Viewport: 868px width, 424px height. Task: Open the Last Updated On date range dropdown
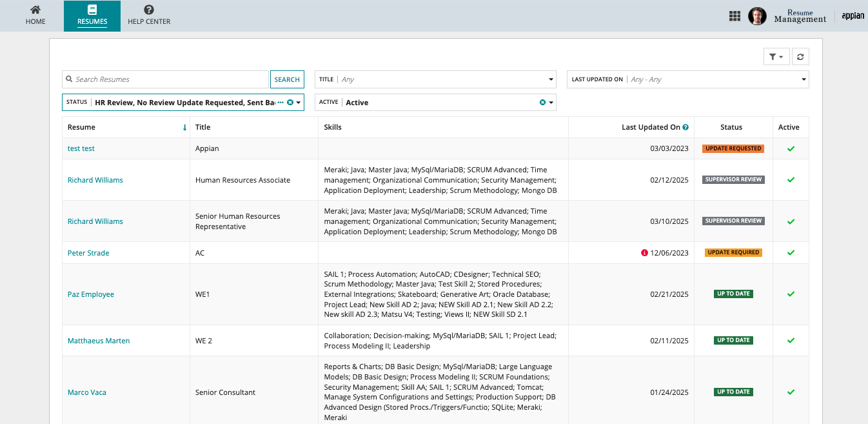[x=804, y=79]
